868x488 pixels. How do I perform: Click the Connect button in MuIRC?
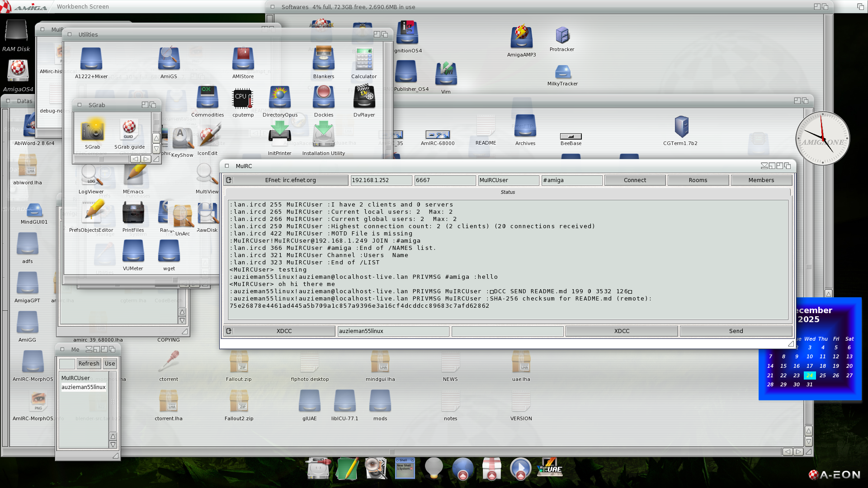tap(635, 180)
